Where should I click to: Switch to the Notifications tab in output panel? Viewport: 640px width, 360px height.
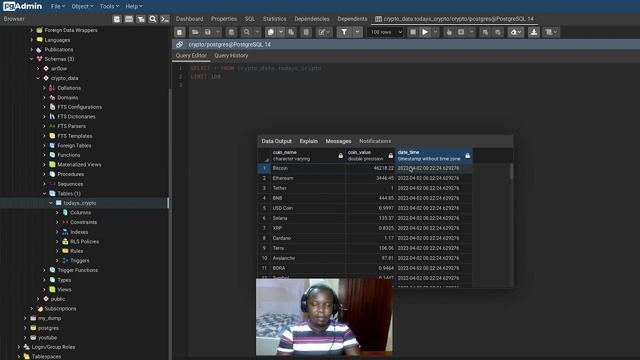point(375,141)
